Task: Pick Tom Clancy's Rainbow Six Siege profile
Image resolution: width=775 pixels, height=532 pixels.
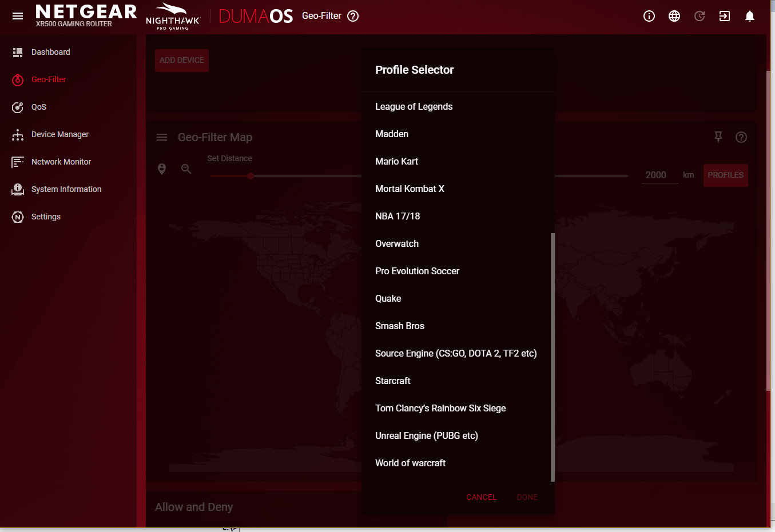Action: pyautogui.click(x=456, y=408)
